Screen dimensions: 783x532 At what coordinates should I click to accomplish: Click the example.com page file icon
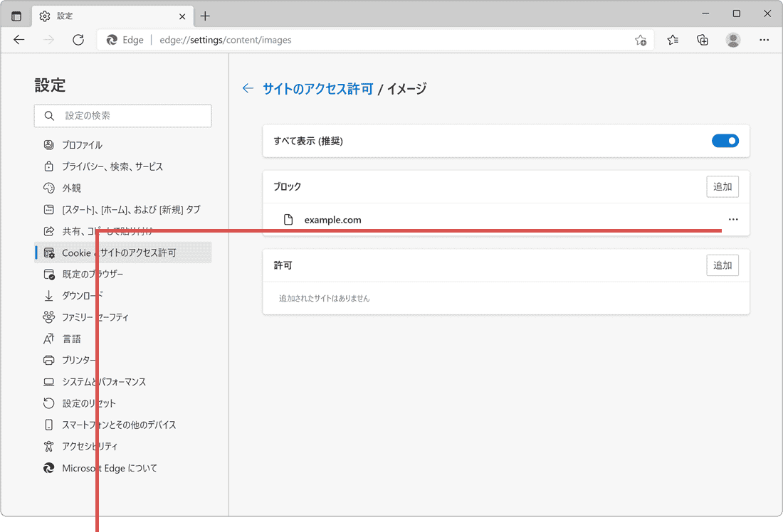pyautogui.click(x=288, y=220)
